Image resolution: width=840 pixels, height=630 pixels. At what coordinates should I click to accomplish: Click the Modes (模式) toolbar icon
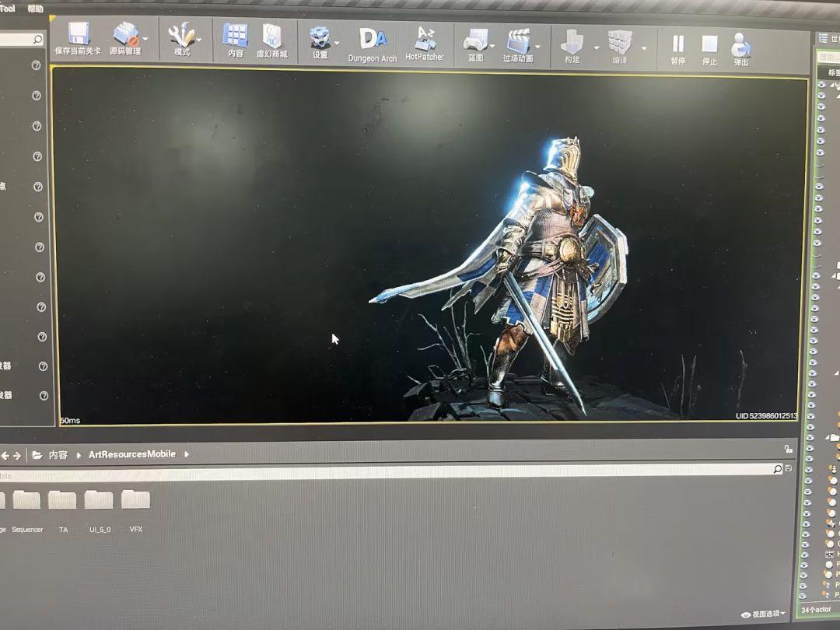tap(181, 40)
